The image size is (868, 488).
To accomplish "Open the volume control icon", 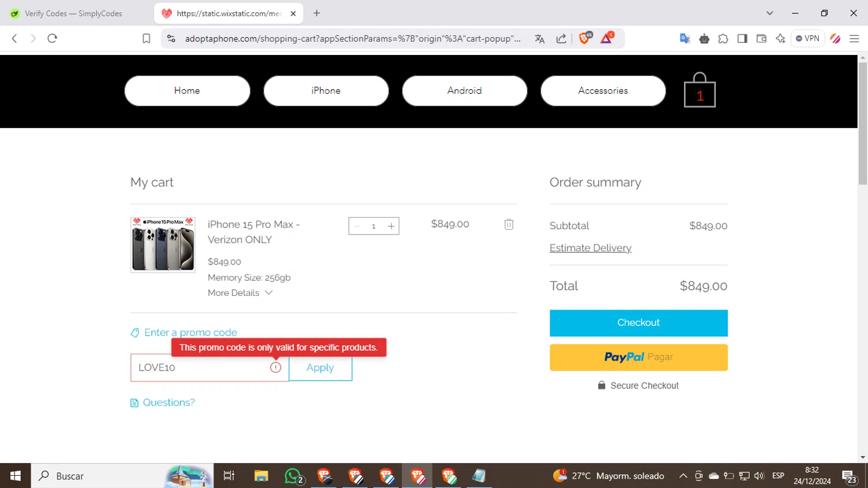I will [759, 476].
